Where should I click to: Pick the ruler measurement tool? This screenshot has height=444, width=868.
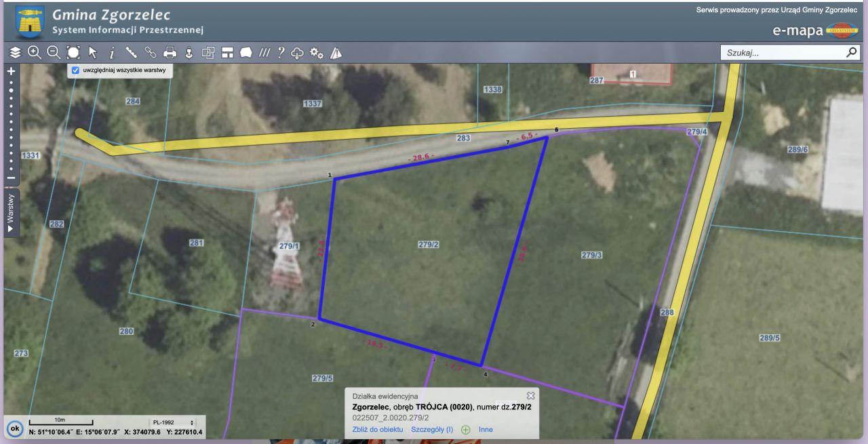point(131,53)
